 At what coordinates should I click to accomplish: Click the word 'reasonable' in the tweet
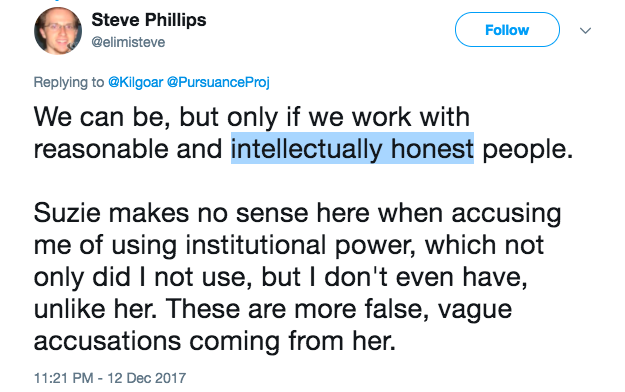click(101, 149)
